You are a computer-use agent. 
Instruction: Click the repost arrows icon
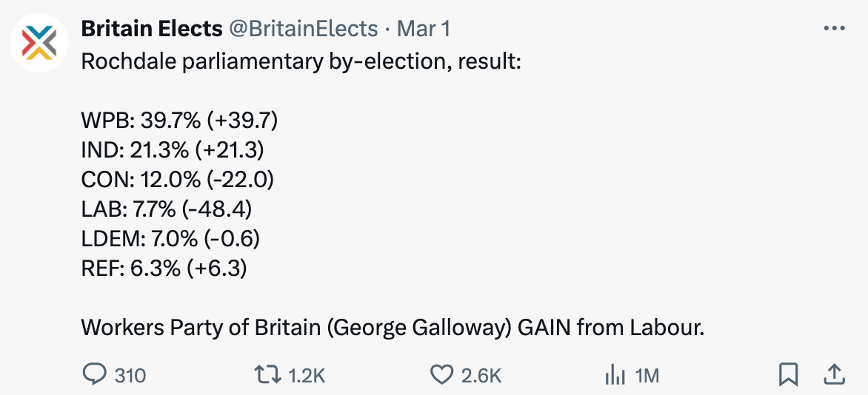tap(267, 374)
